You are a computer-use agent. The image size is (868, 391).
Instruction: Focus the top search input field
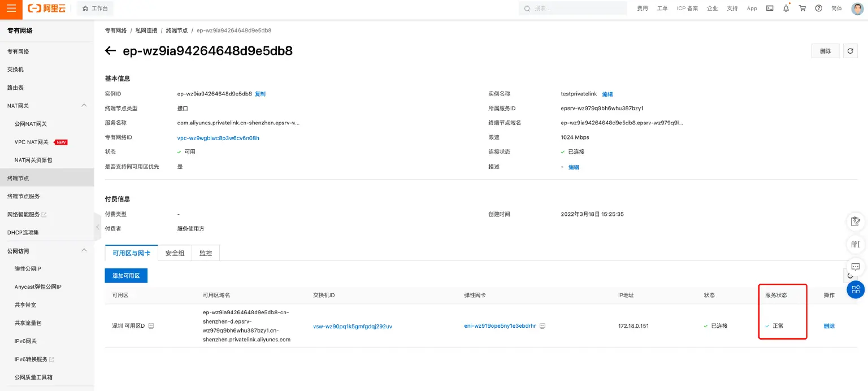pos(576,8)
